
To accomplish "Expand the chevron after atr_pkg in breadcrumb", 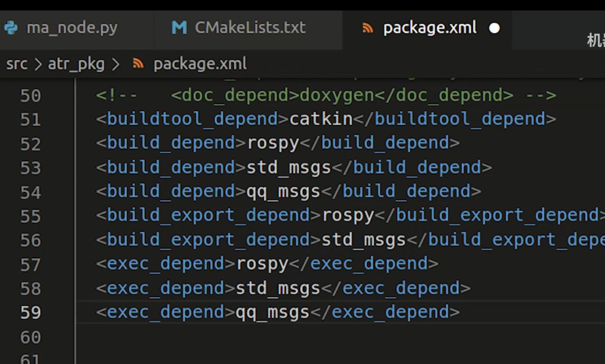I will 115,64.
